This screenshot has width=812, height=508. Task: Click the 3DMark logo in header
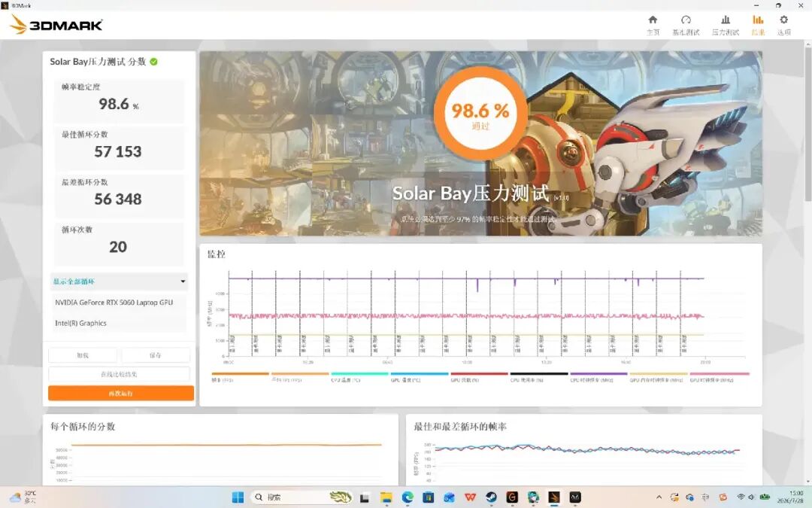(x=56, y=24)
